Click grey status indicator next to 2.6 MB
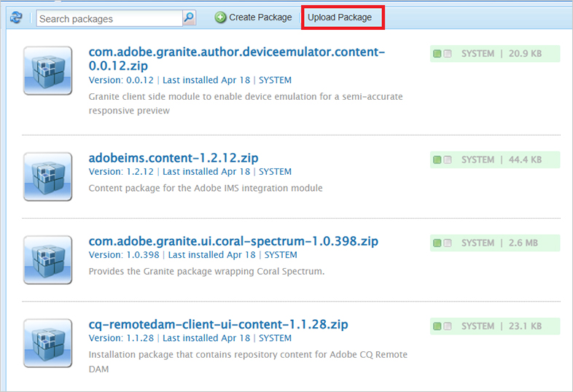The image size is (573, 392). coord(448,243)
